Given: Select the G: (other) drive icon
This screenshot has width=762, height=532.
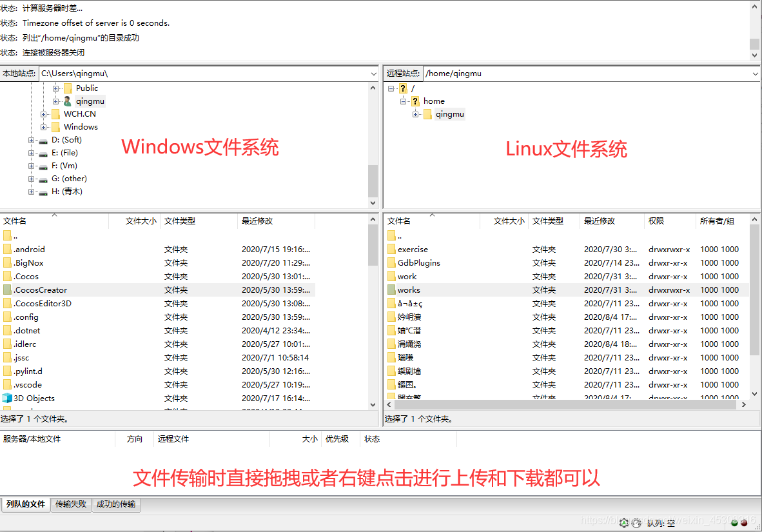Looking at the screenshot, I should coord(43,179).
